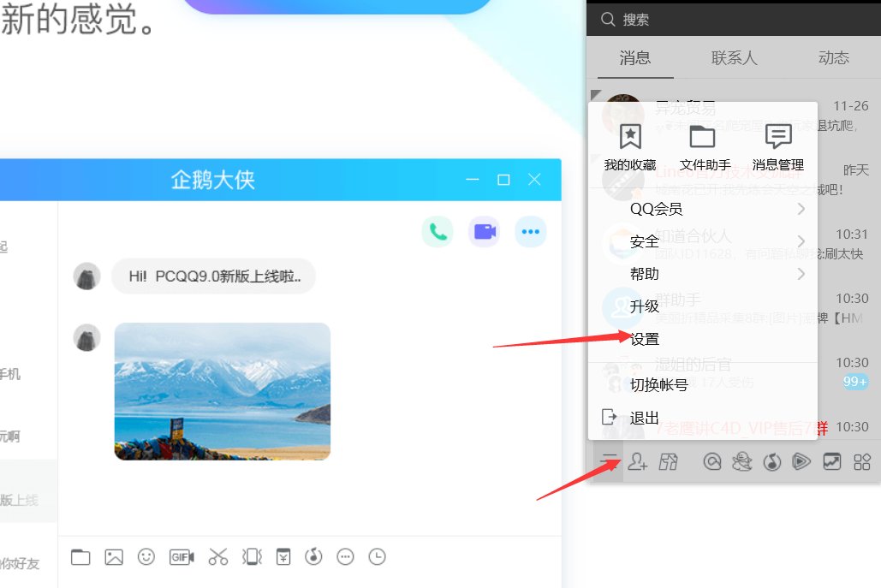Start a video call with 企鹅大侠
Viewport: 881px width, 588px height.
[x=483, y=231]
